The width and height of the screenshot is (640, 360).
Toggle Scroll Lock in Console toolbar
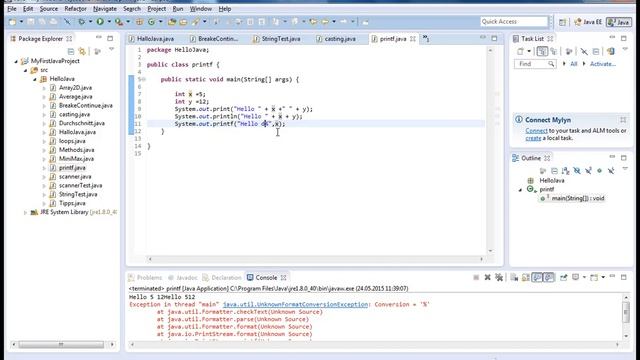pyautogui.click(x=526, y=278)
